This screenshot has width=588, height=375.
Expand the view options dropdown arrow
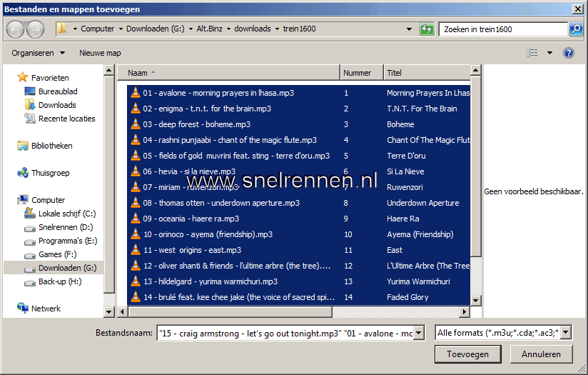click(549, 53)
